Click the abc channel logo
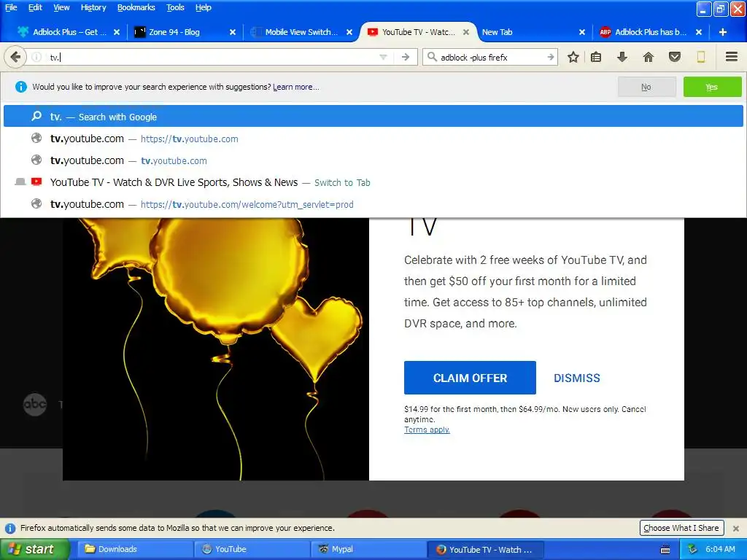This screenshot has width=747, height=560. pos(35,404)
